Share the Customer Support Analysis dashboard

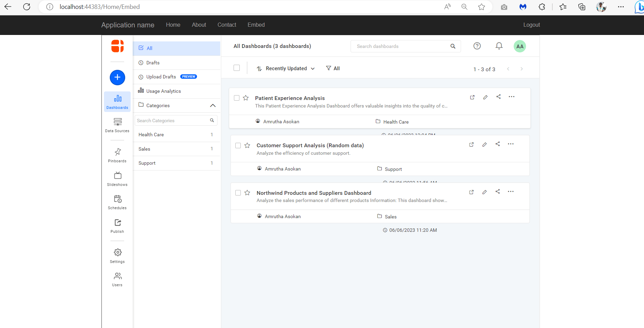(498, 144)
